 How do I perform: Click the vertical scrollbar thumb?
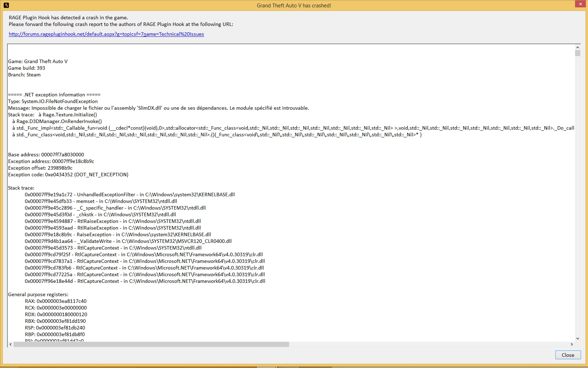coord(577,53)
